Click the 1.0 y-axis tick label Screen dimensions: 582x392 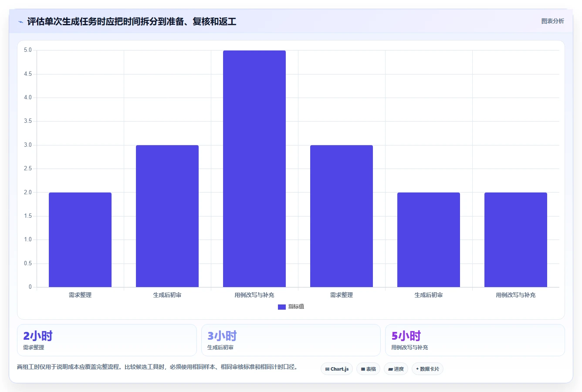tap(28, 240)
